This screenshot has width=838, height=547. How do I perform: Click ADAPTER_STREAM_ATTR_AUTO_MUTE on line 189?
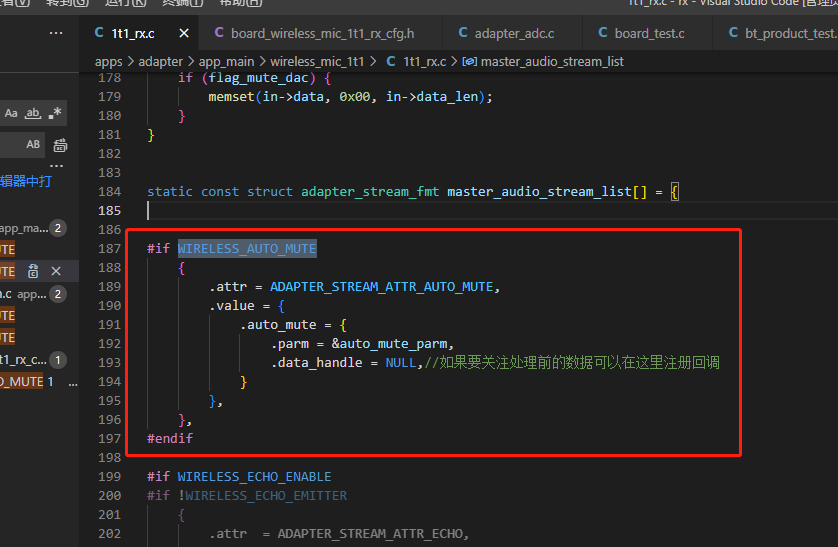click(382, 287)
